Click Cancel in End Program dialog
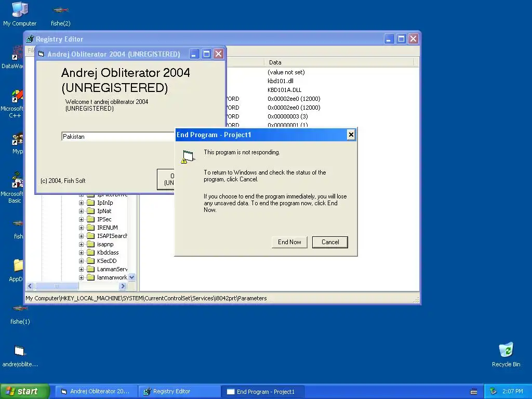532x399 pixels. click(x=330, y=242)
